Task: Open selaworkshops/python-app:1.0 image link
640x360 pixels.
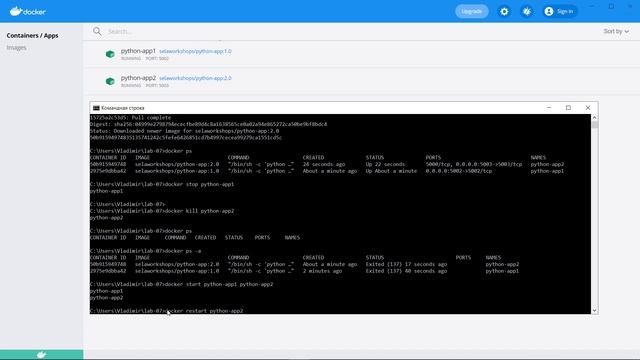Action: tap(196, 51)
